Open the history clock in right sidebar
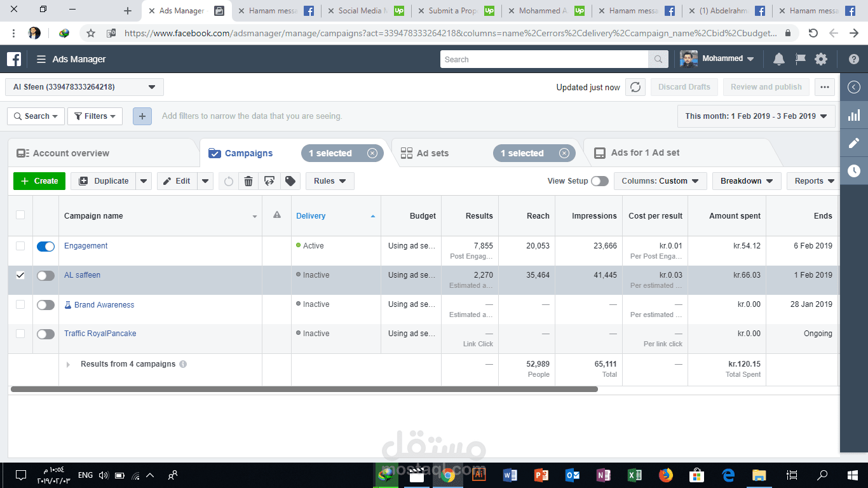The image size is (868, 488). (x=854, y=171)
